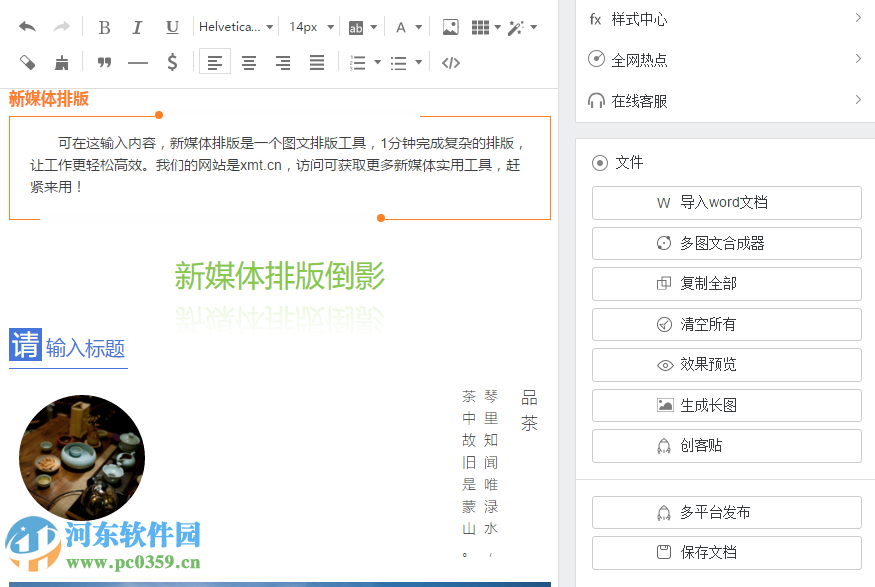
Task: Insert a blockquote using the quote icon
Action: (104, 62)
